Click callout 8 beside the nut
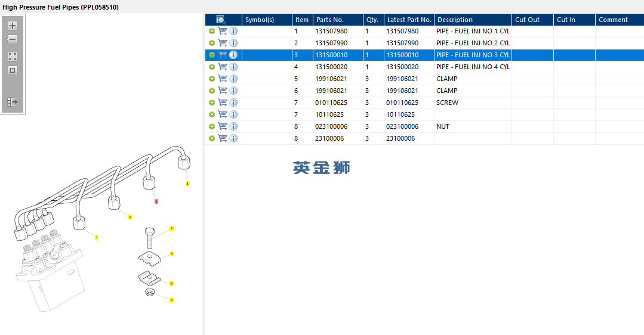This screenshot has height=335, width=644. (x=172, y=300)
